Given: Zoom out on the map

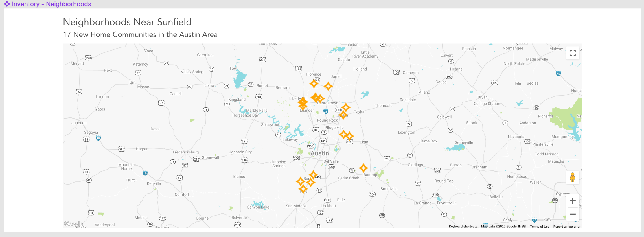Looking at the screenshot, I should coord(572,214).
